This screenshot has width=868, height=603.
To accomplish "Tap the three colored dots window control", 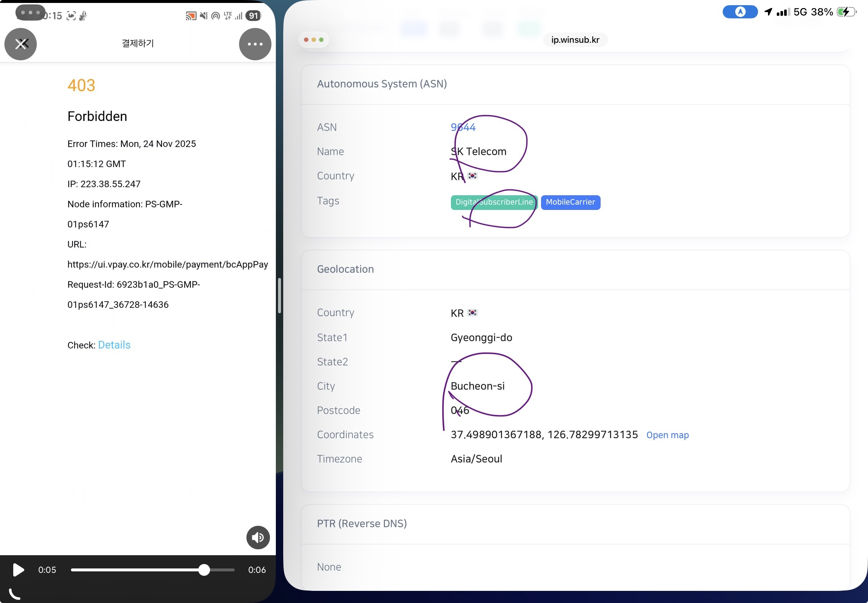I will [314, 40].
